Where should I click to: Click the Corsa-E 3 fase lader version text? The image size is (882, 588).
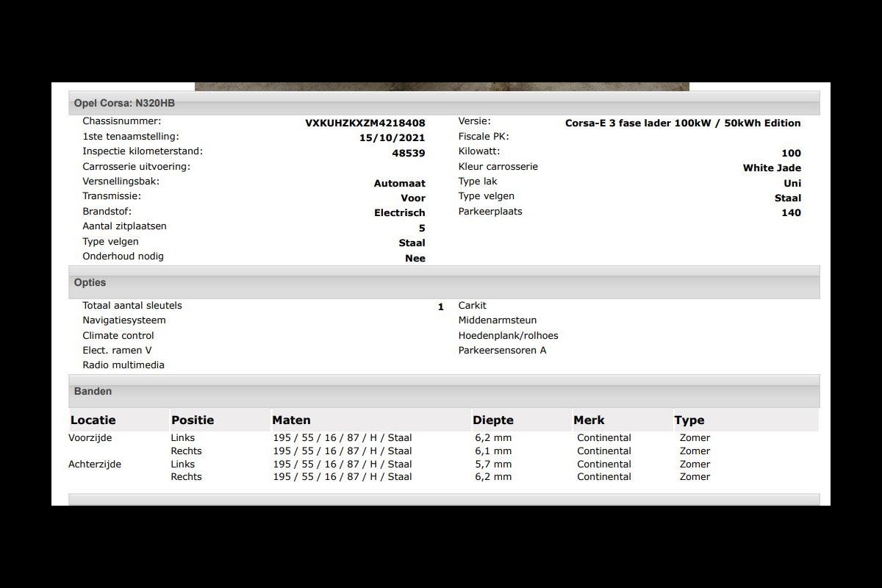(x=682, y=123)
